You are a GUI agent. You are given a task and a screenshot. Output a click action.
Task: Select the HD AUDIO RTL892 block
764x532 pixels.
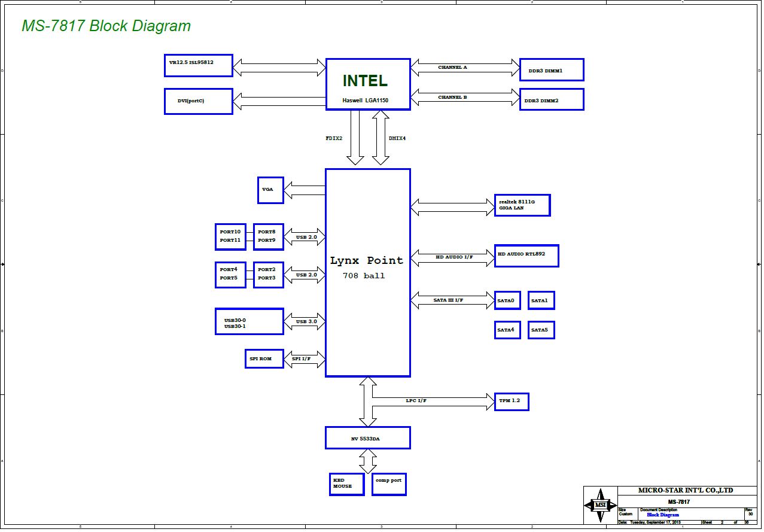[x=526, y=256]
